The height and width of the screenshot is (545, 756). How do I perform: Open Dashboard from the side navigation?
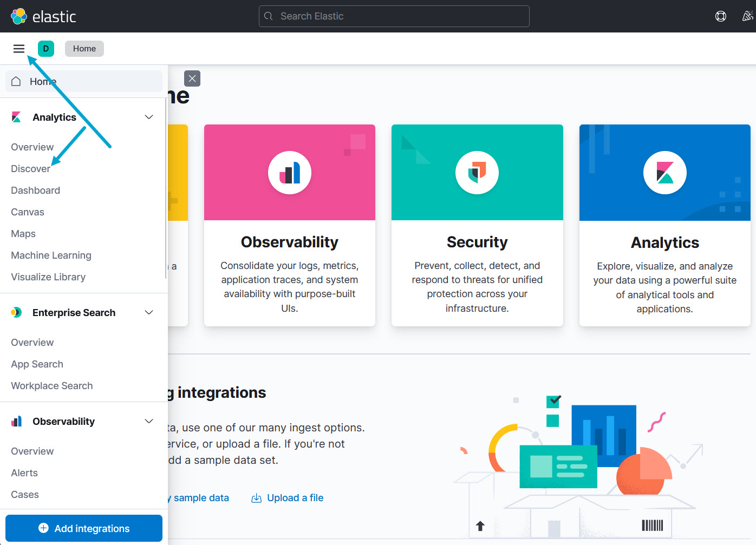coord(35,191)
